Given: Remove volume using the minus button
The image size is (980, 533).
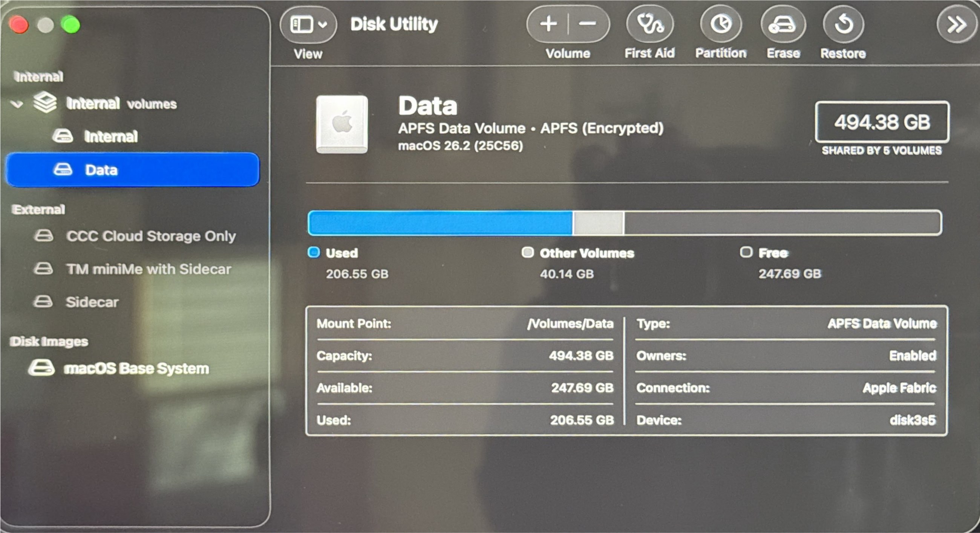Looking at the screenshot, I should (x=587, y=24).
